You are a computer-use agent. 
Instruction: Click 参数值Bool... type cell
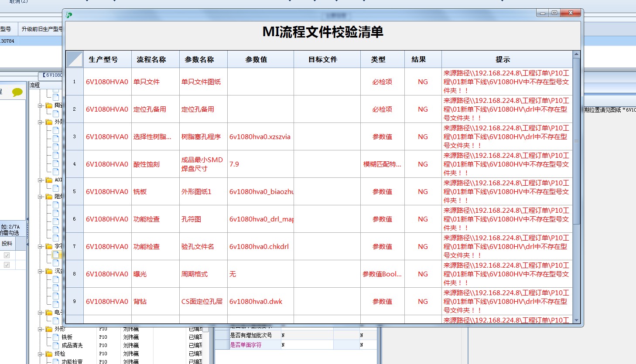(x=383, y=274)
